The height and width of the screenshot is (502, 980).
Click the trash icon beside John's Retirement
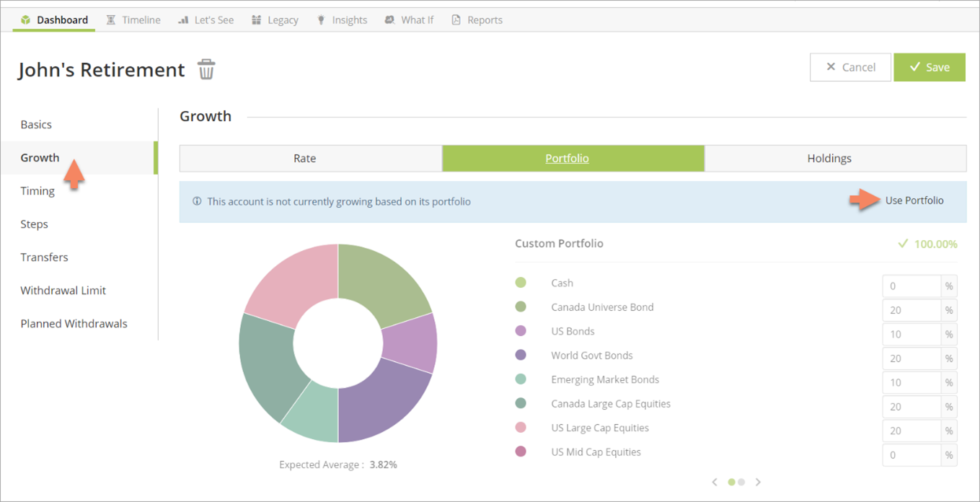click(x=206, y=69)
